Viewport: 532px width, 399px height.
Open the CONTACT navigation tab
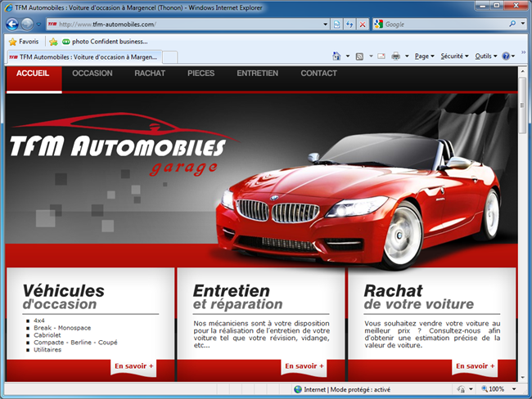pyautogui.click(x=318, y=74)
